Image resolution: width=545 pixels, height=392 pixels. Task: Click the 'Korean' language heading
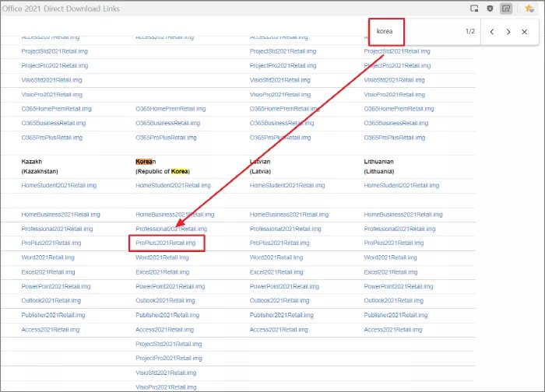(146, 162)
